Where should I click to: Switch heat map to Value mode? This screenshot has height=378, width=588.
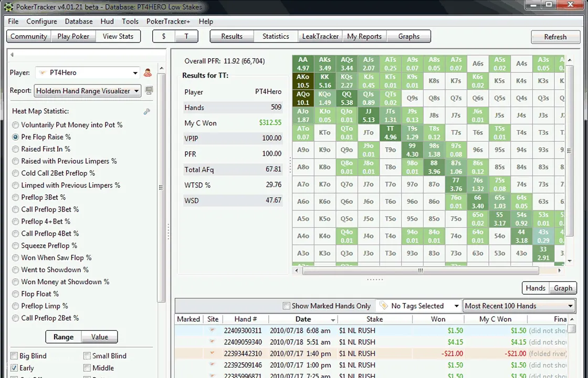99,337
